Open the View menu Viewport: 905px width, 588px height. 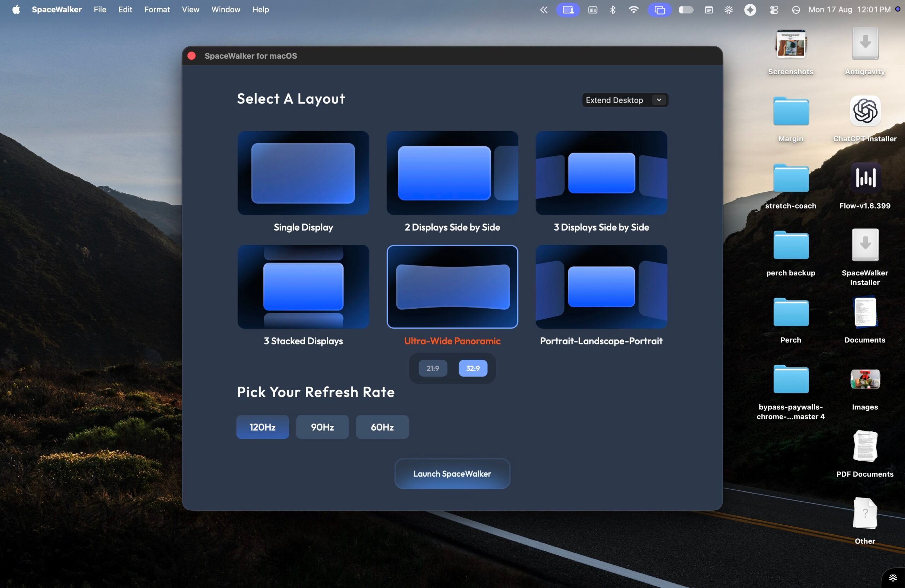click(191, 10)
